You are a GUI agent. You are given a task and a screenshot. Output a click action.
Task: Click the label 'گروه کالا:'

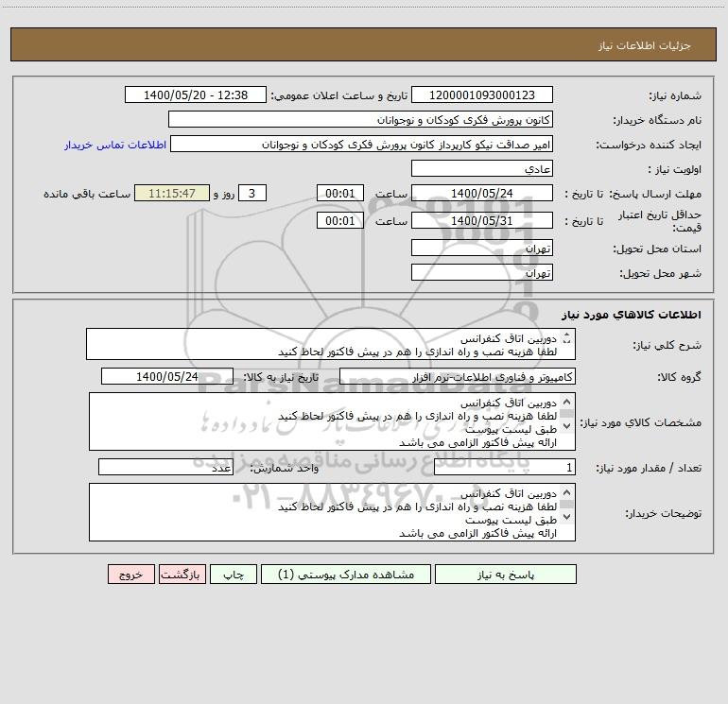pos(679,377)
